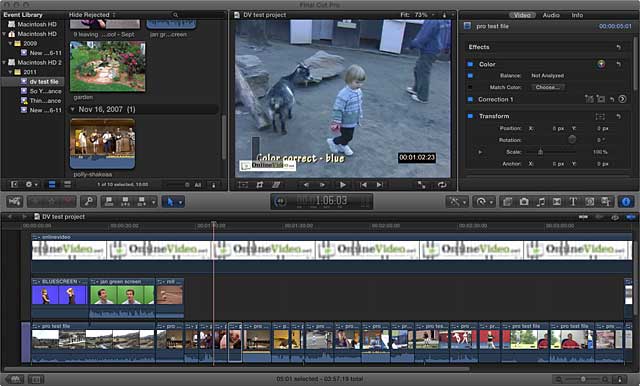Open the enhancements magic wand menu
Screen dimensions: 640x386
pyautogui.click(x=457, y=202)
